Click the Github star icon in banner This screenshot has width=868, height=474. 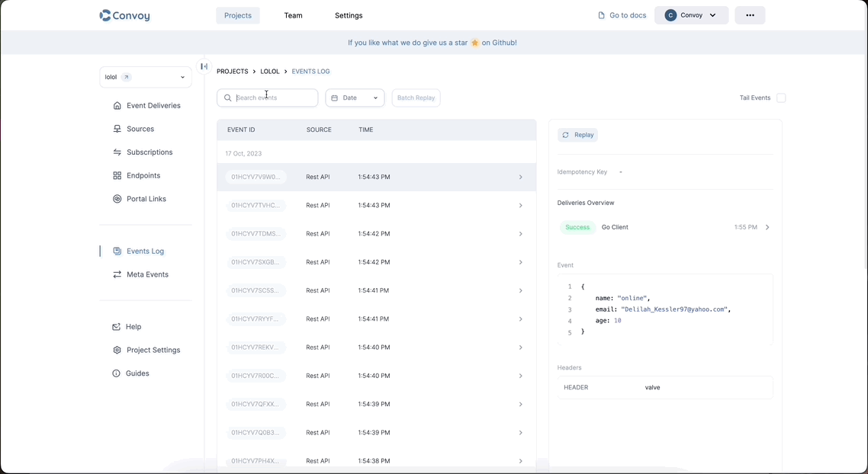tap(475, 43)
